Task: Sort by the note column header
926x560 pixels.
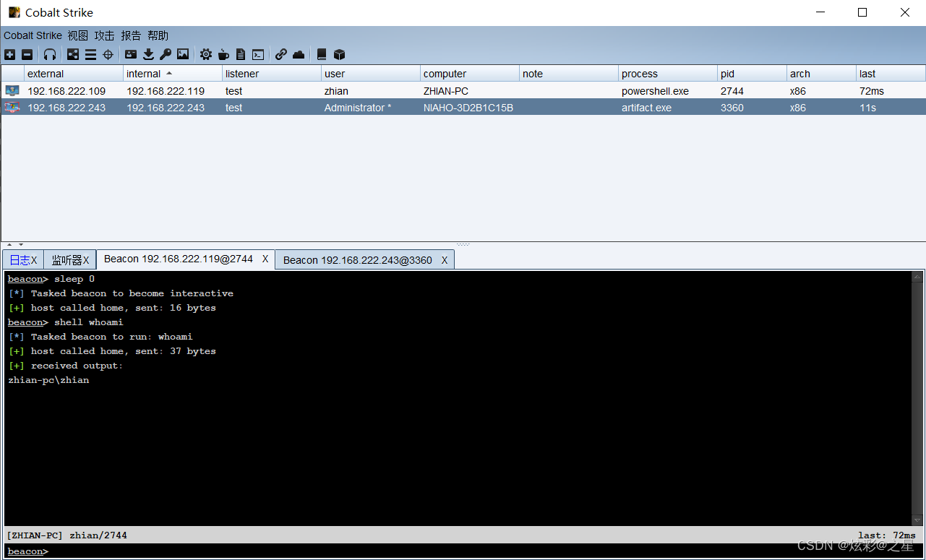Action: click(569, 74)
